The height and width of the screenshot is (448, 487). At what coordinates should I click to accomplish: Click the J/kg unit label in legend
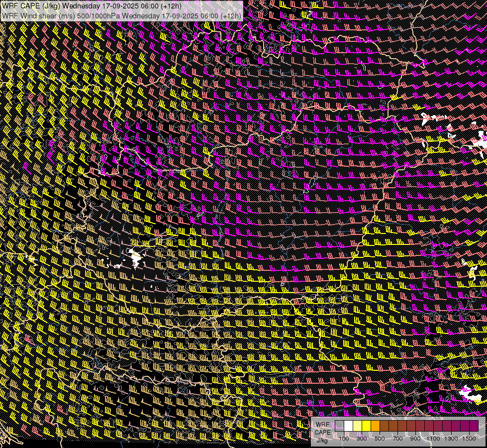coord(322,441)
